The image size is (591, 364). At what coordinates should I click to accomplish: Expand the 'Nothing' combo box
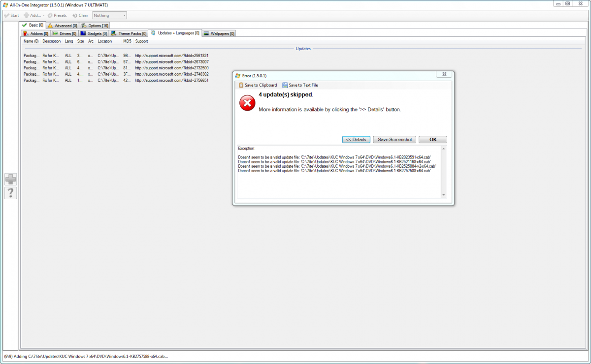(x=109, y=15)
